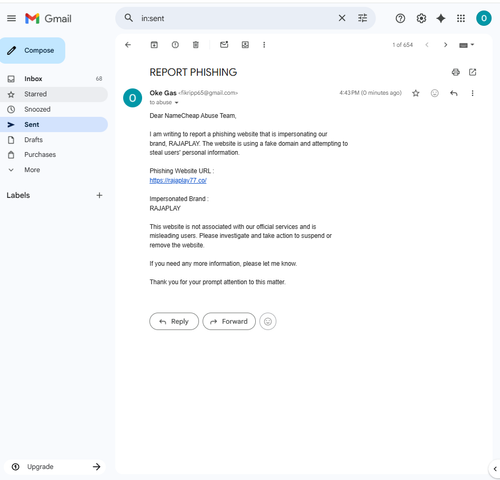Expand More in the sidebar

53,170
